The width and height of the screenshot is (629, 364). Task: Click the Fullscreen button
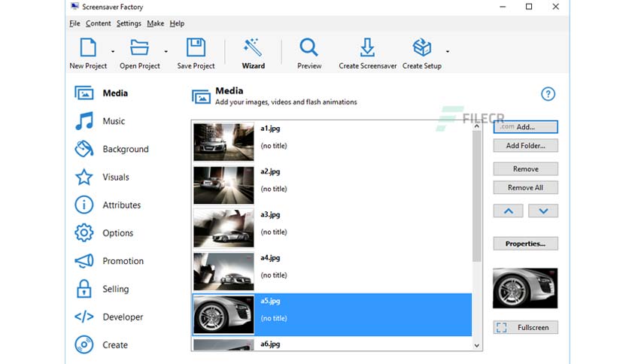pyautogui.click(x=525, y=327)
